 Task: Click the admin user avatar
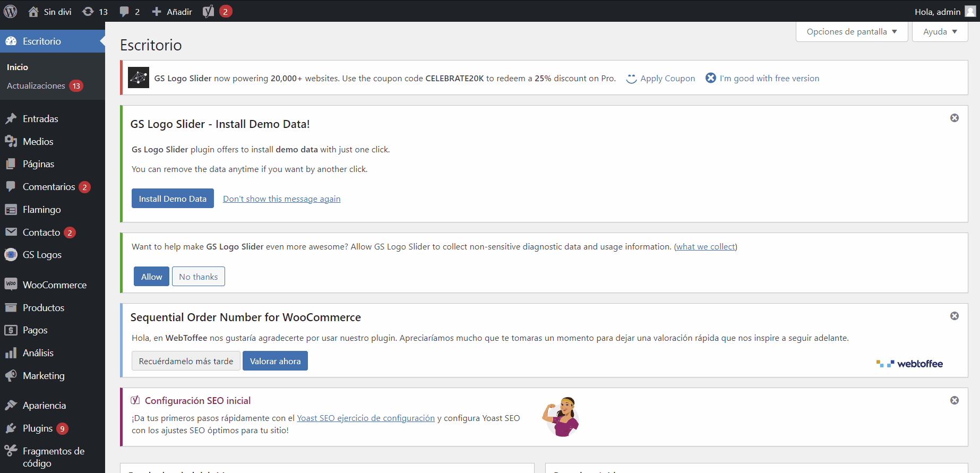pos(970,11)
